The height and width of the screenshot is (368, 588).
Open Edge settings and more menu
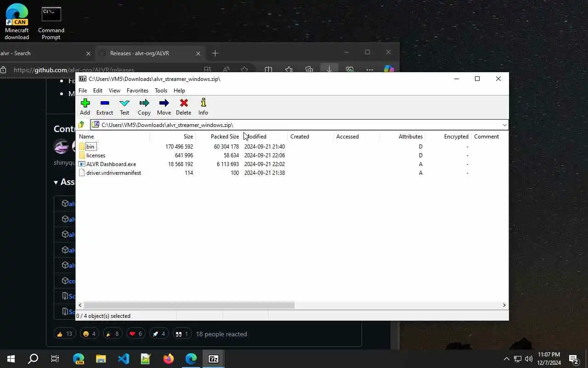click(370, 69)
